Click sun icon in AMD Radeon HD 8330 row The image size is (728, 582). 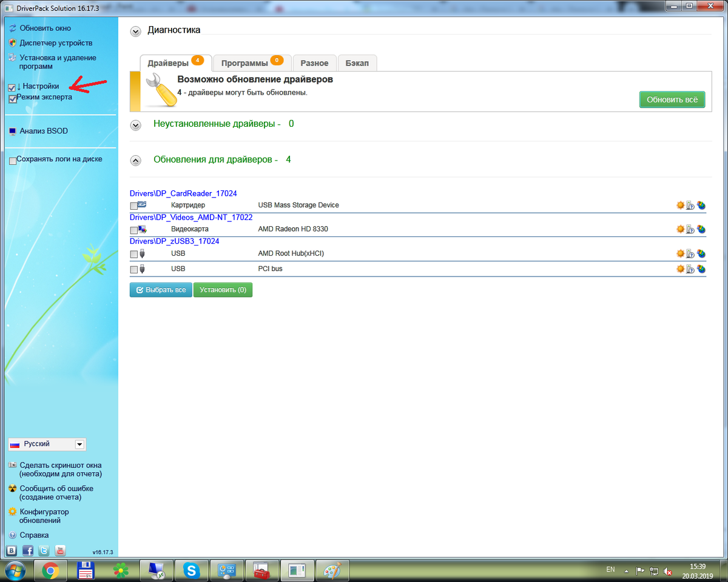click(680, 229)
